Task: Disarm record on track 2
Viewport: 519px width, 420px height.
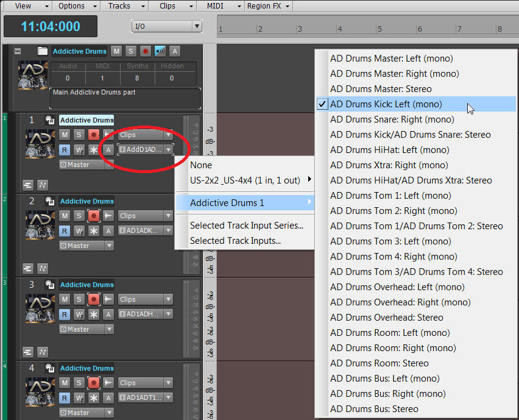Action: (94, 216)
